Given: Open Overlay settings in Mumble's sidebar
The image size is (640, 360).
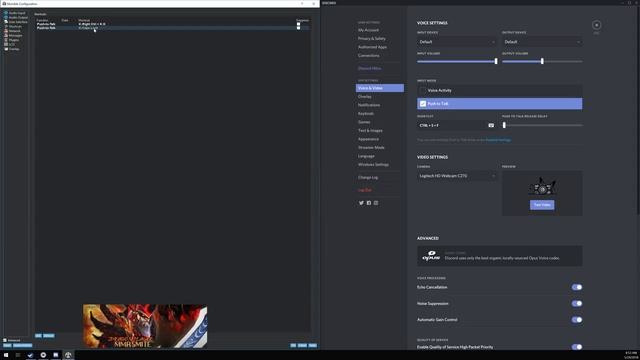Looking at the screenshot, I should pos(12,49).
